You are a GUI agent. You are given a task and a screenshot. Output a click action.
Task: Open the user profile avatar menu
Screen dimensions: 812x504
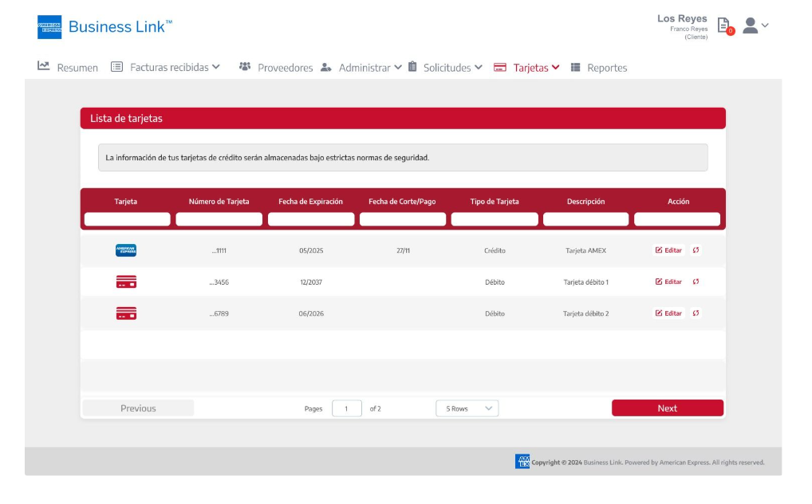point(755,26)
